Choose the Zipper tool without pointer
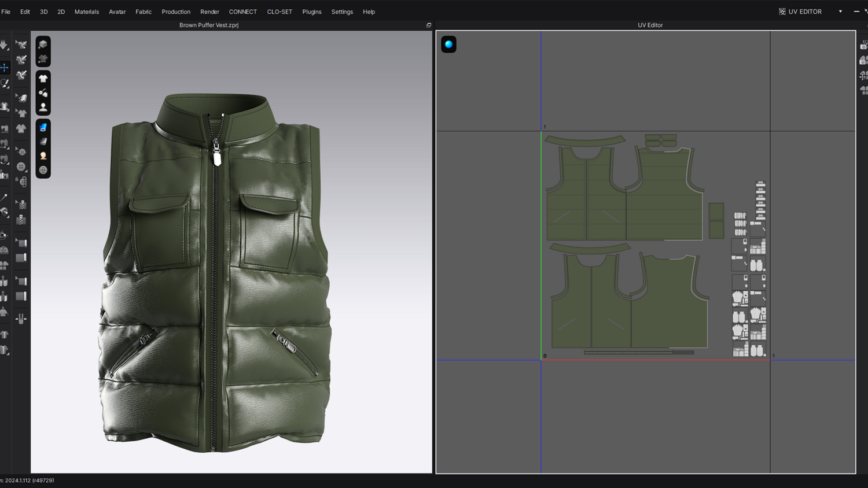 [x=21, y=220]
